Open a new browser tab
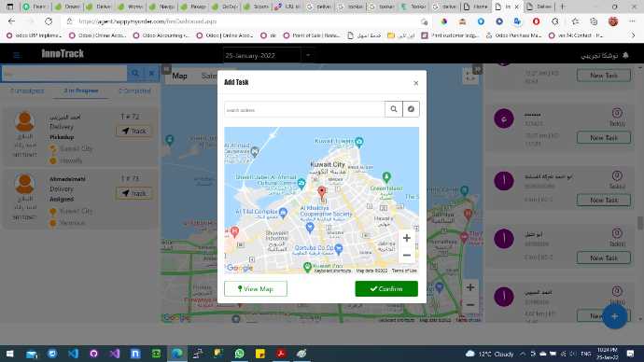 (x=562, y=7)
